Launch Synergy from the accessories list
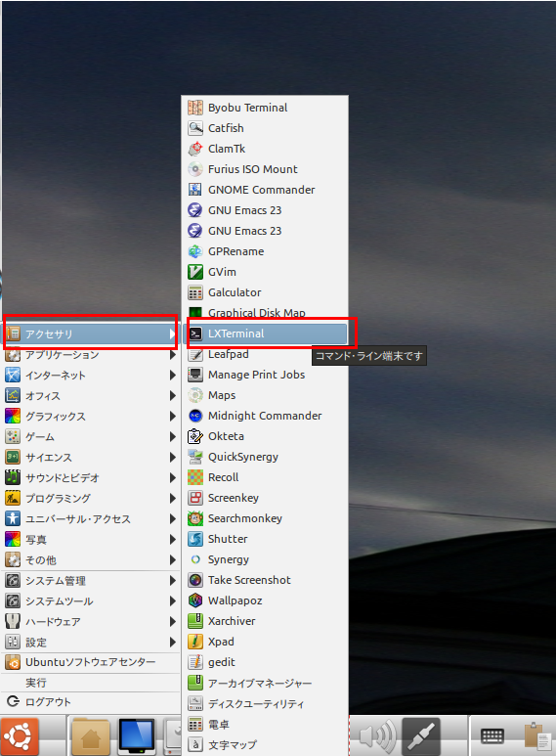The height and width of the screenshot is (756, 556). 265,559
